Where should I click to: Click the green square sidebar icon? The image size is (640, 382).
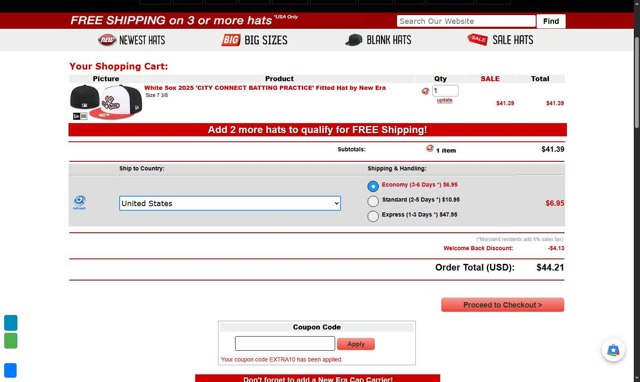coord(11,341)
